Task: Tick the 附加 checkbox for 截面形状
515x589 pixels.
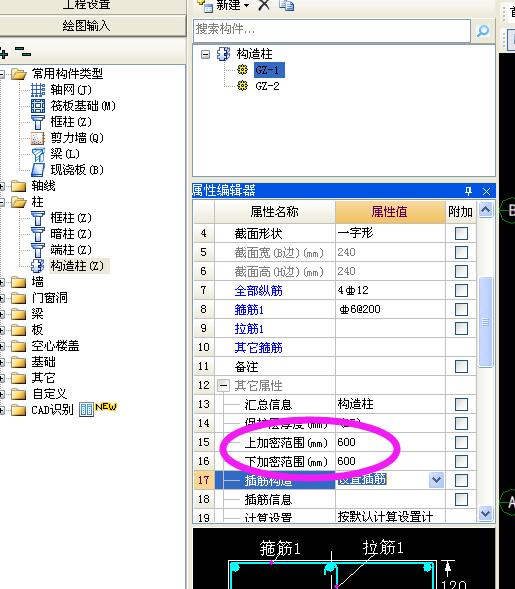Action: click(x=461, y=233)
